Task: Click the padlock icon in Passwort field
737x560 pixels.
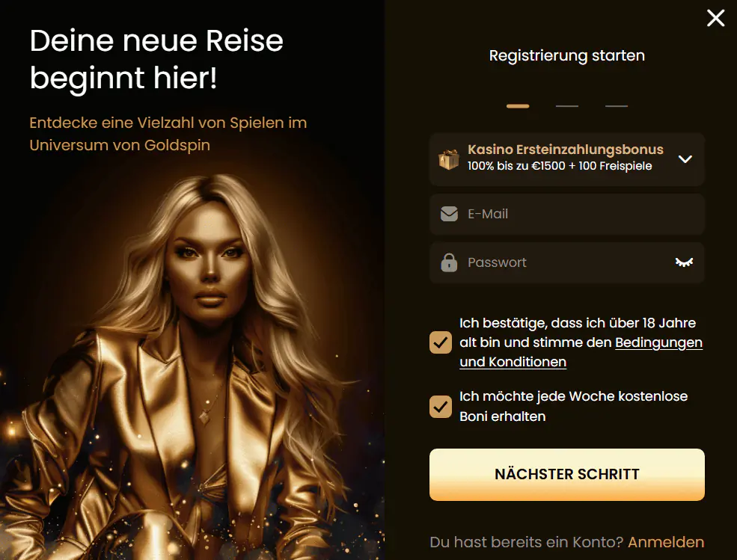Action: click(x=449, y=262)
